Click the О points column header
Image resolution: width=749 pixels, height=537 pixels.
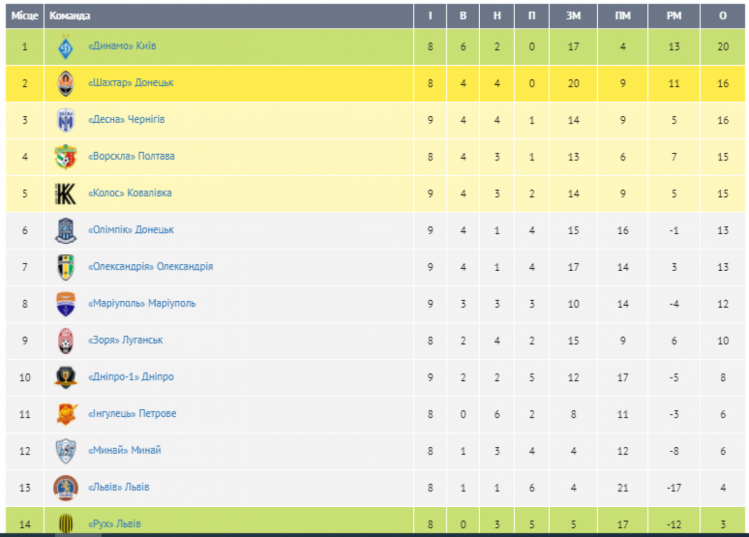coord(723,16)
